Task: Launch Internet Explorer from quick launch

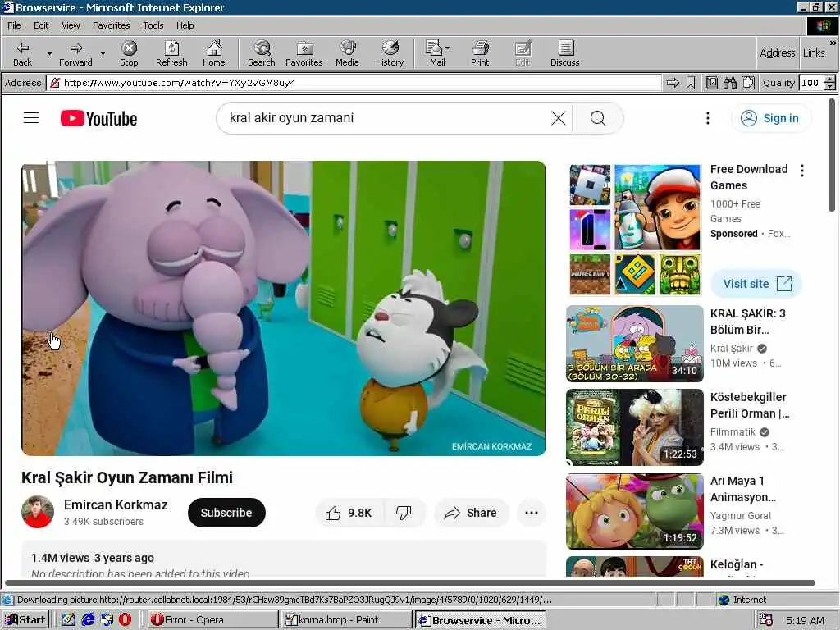Action: click(88, 620)
